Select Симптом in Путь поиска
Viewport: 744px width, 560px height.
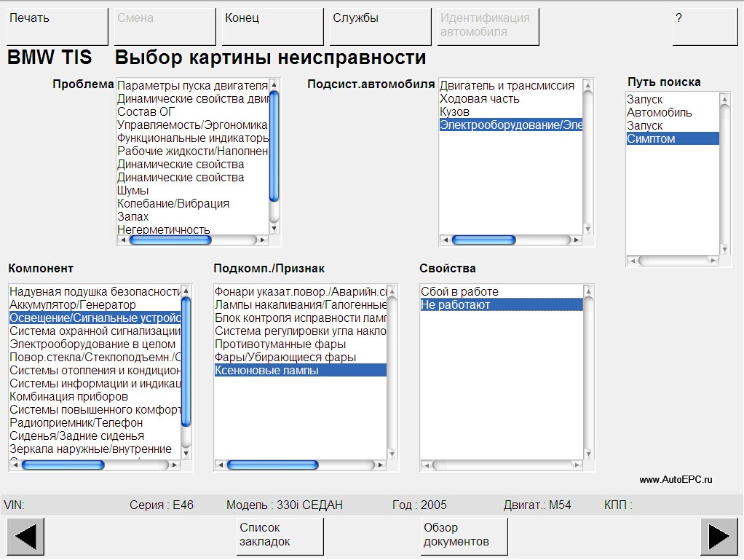[673, 139]
